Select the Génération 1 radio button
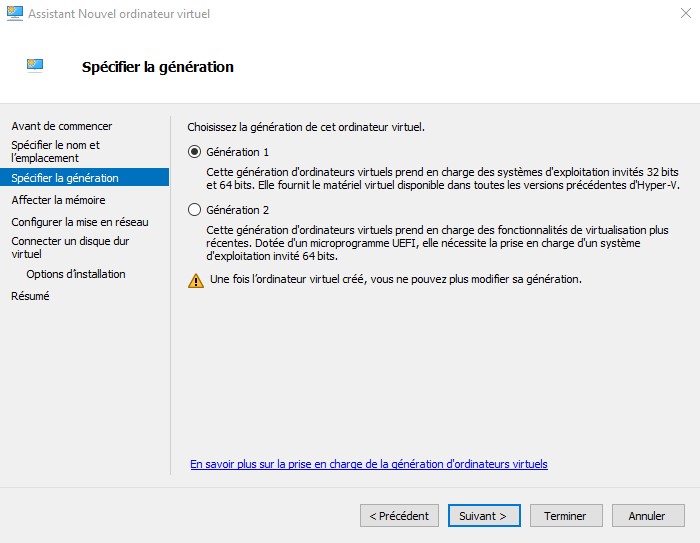Screen dimensions: 700x543 pyautogui.click(x=194, y=152)
